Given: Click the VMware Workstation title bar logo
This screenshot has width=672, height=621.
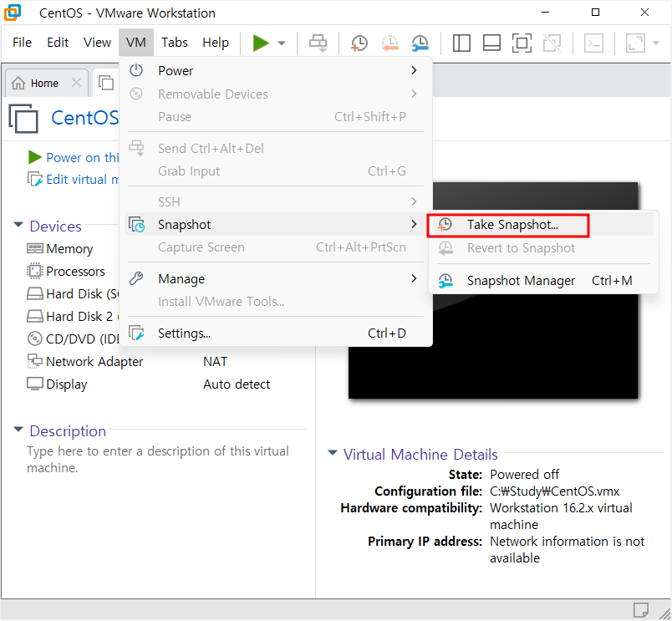Looking at the screenshot, I should (x=13, y=13).
